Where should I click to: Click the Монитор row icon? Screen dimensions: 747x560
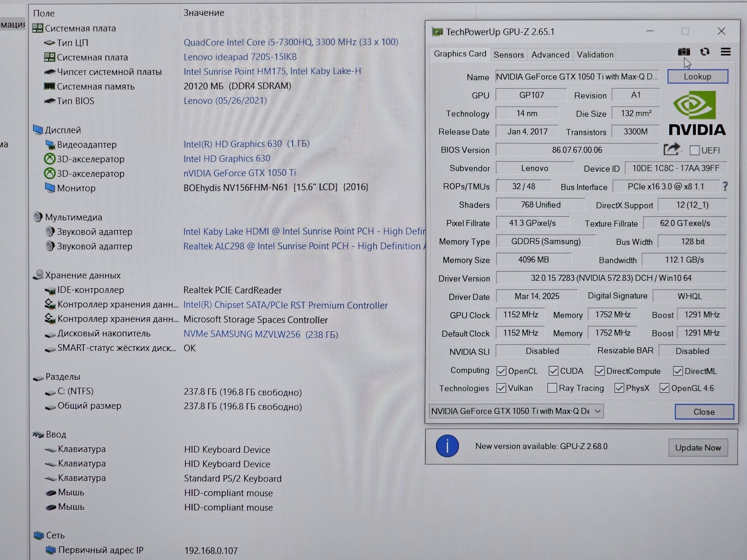(x=50, y=187)
